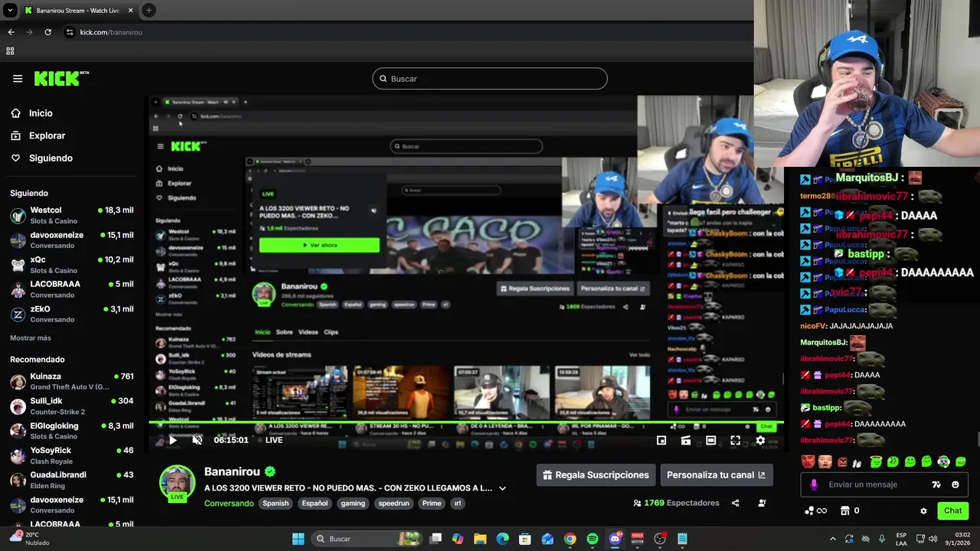Click the purple microphone chat icon
980x551 pixels.
coord(814,484)
